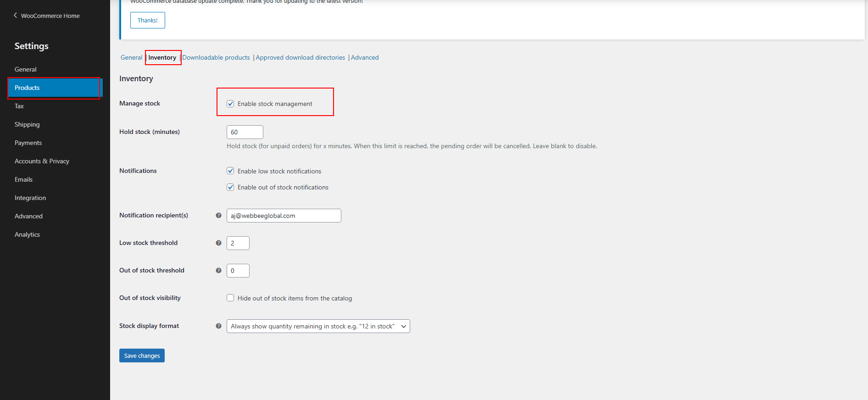Open Accounts & Privacy settings
The height and width of the screenshot is (400, 868).
click(x=42, y=161)
